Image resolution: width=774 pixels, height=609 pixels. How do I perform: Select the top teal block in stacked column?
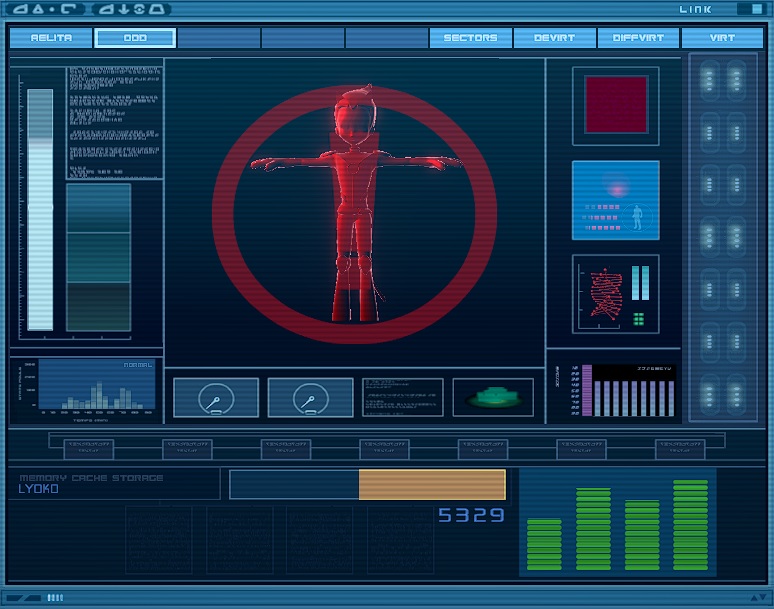[99, 209]
